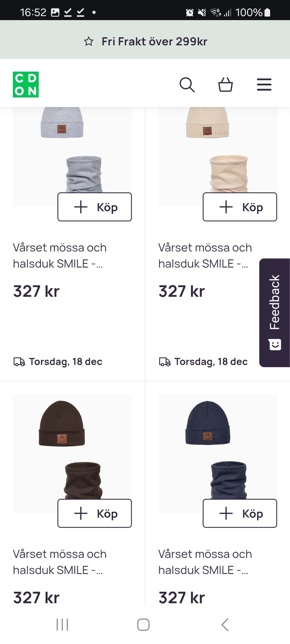Tap the CDON green logo

pos(26,85)
